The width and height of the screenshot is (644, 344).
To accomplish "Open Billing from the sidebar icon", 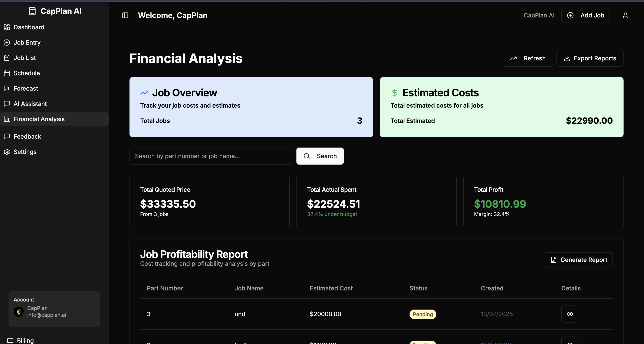I will point(10,340).
